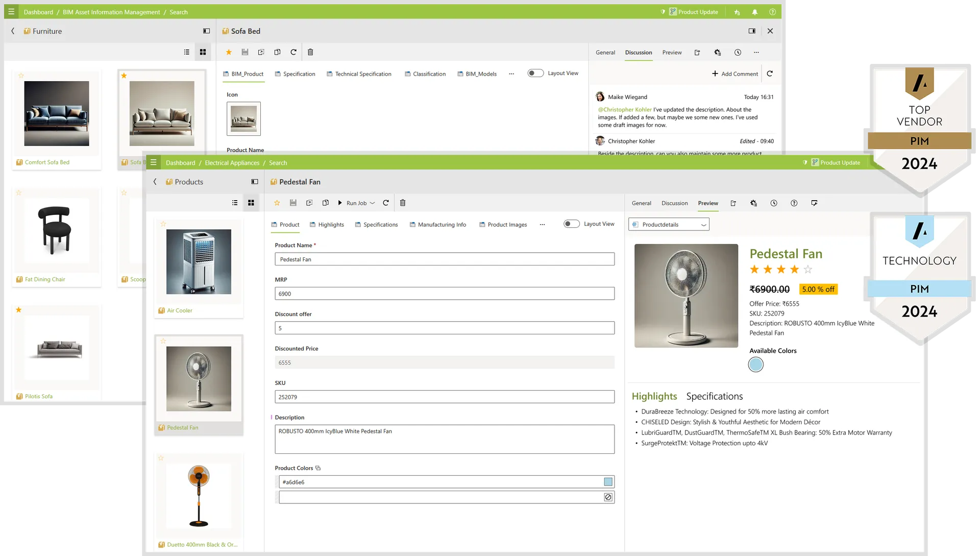Save the Sofa Bed record
The height and width of the screenshot is (556, 980).
click(245, 52)
